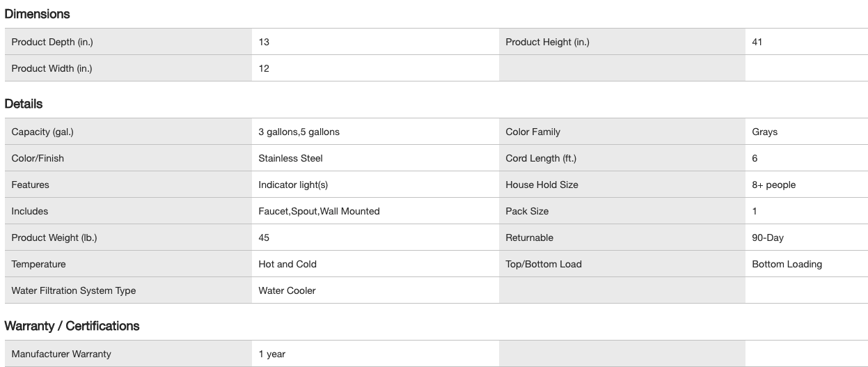
Task: Select the Product Width (in.) label
Action: click(52, 68)
